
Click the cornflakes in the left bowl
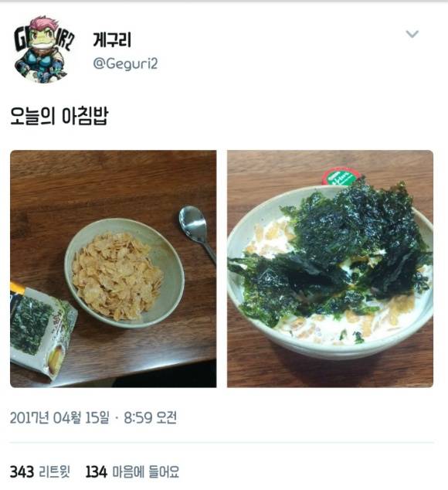[x=117, y=277]
